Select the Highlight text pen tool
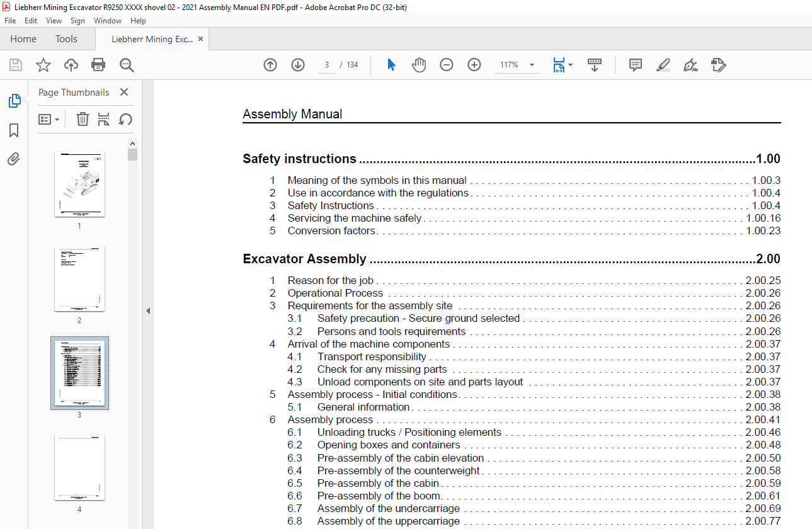This screenshot has width=812, height=529. [x=663, y=65]
